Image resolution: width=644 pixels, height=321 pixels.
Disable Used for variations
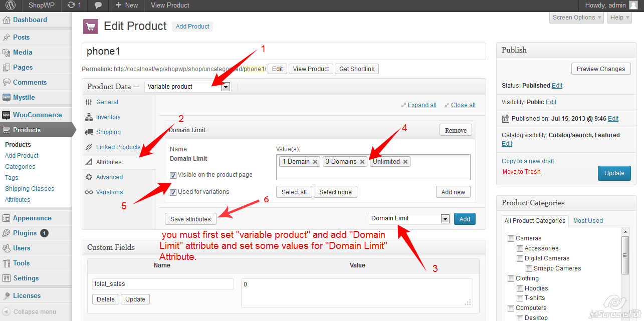coord(172,192)
